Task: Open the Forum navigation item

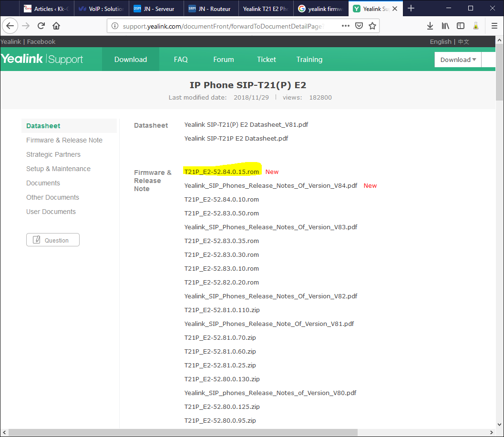Action: (224, 60)
